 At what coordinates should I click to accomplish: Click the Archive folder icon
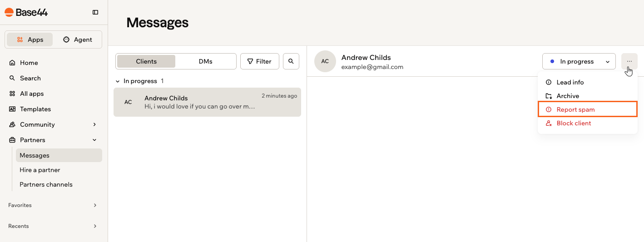point(549,96)
